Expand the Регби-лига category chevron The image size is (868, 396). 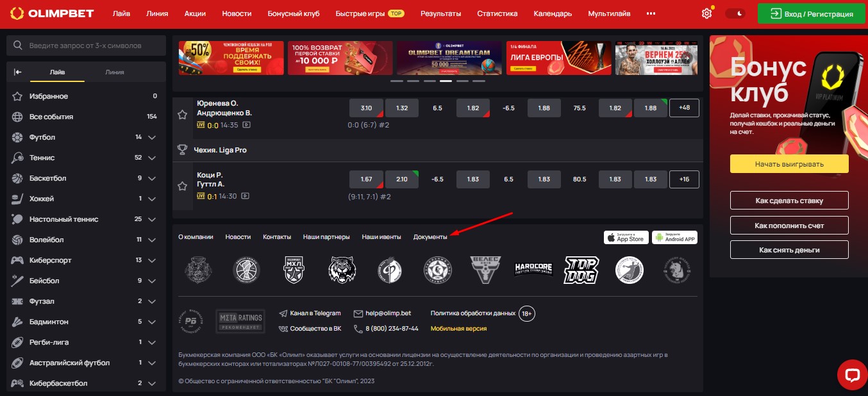click(x=152, y=342)
